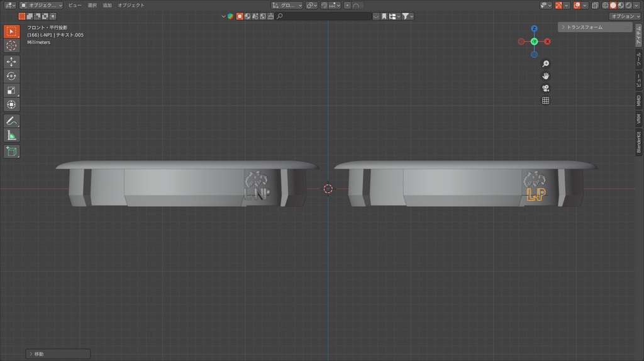Set selection mode to new selection icon
This screenshot has height=361, width=644.
[22, 16]
